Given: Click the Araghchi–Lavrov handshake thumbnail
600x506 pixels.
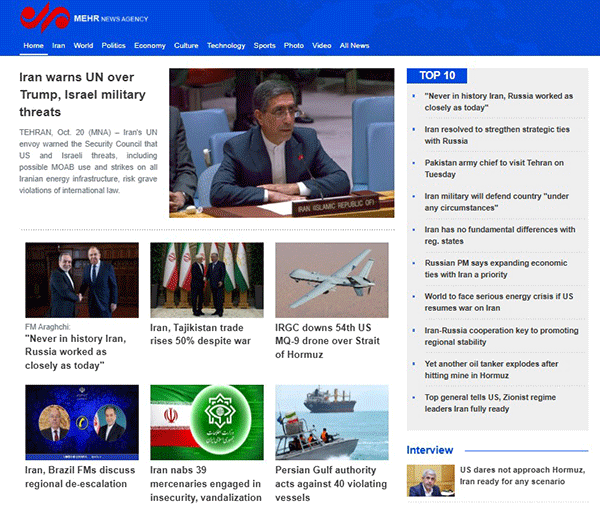Looking at the screenshot, I should point(82,280).
